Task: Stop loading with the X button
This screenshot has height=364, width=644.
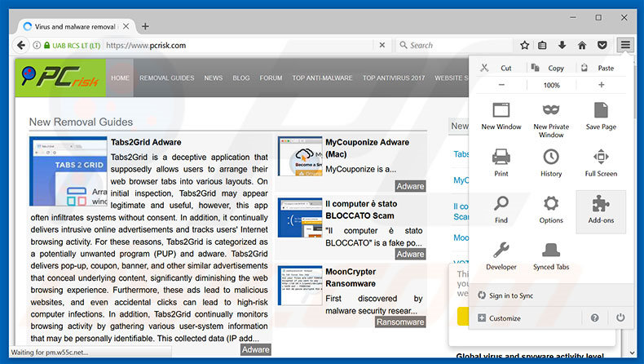Action: pos(382,45)
